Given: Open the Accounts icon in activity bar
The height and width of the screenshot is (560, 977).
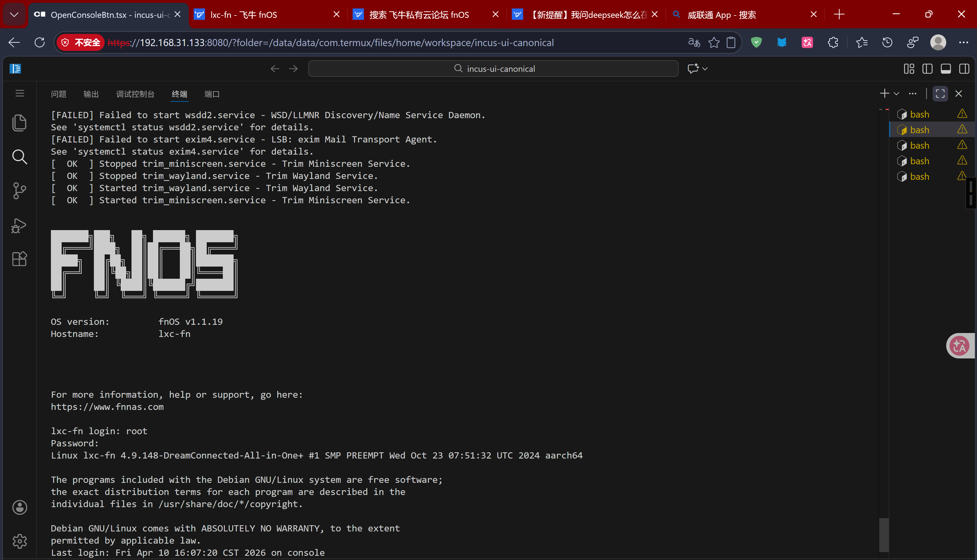Looking at the screenshot, I should pyautogui.click(x=19, y=507).
